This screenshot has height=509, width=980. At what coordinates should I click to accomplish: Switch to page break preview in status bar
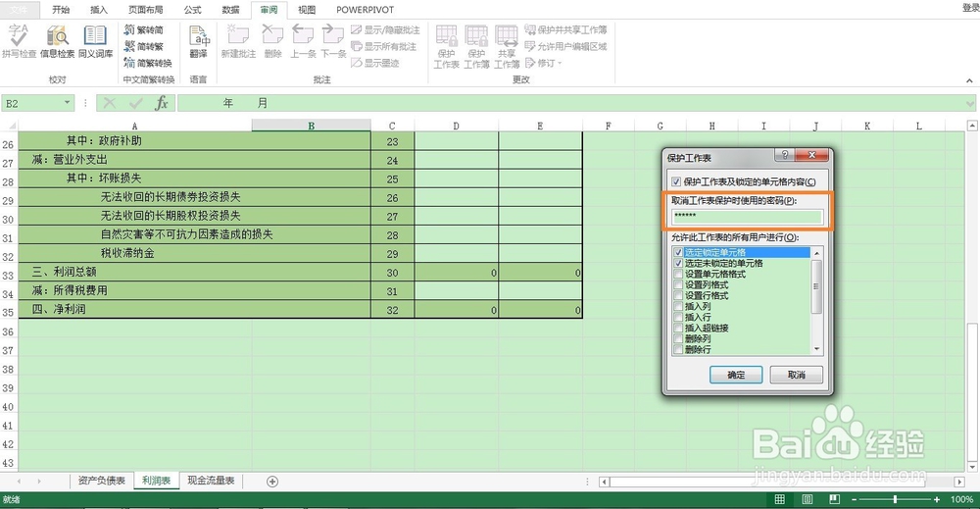click(834, 499)
